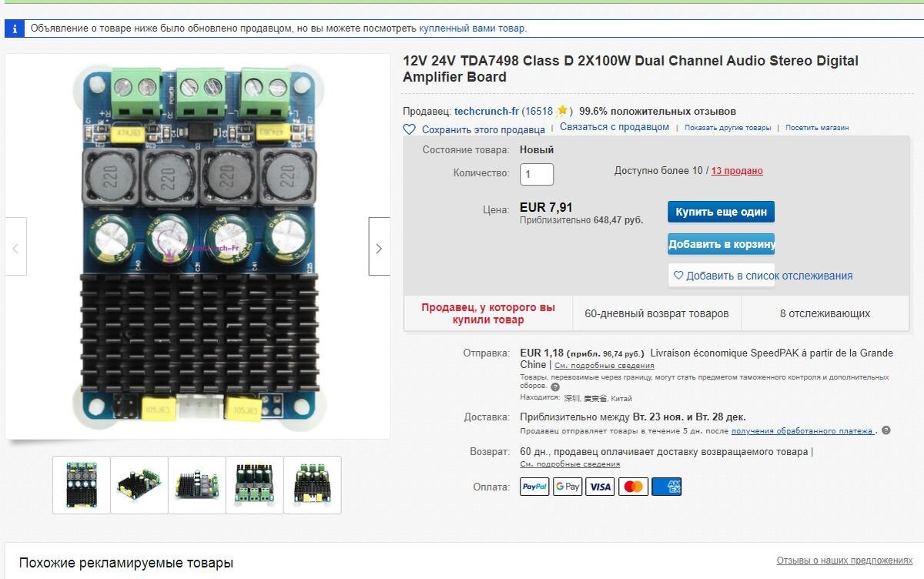Open 'Посетить магазин' link
The image size is (924, 579).
[x=817, y=128]
